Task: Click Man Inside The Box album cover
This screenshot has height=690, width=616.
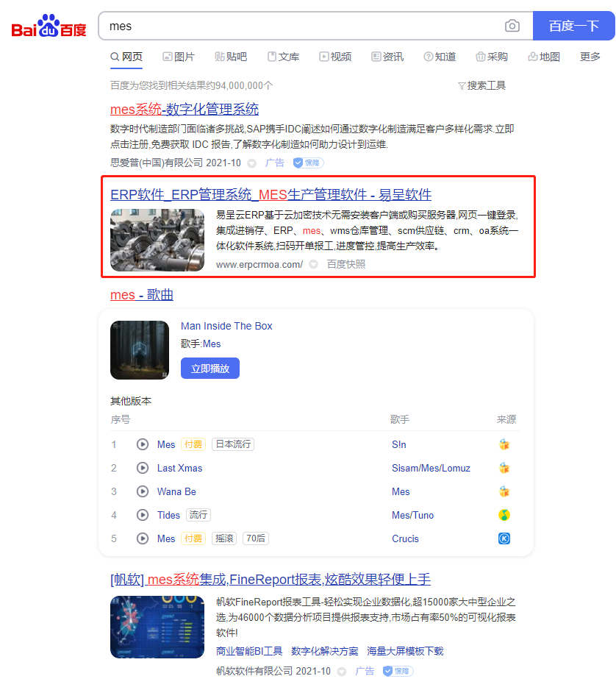Action: (x=140, y=350)
